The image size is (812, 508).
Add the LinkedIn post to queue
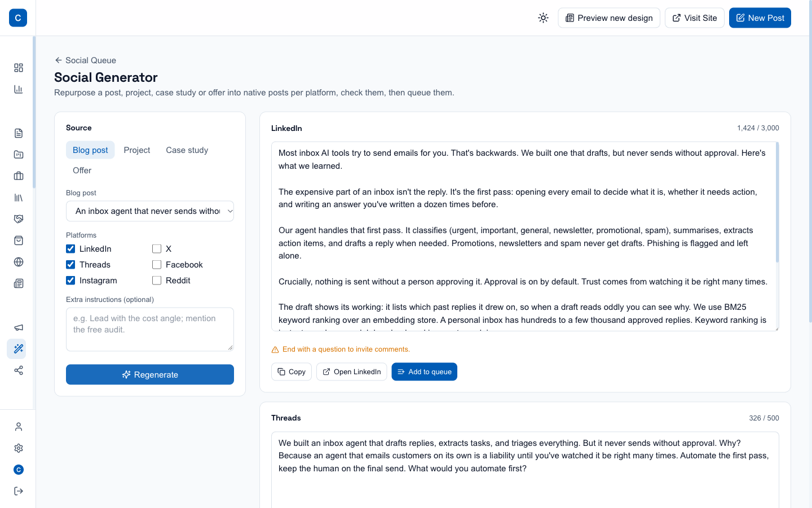(425, 372)
